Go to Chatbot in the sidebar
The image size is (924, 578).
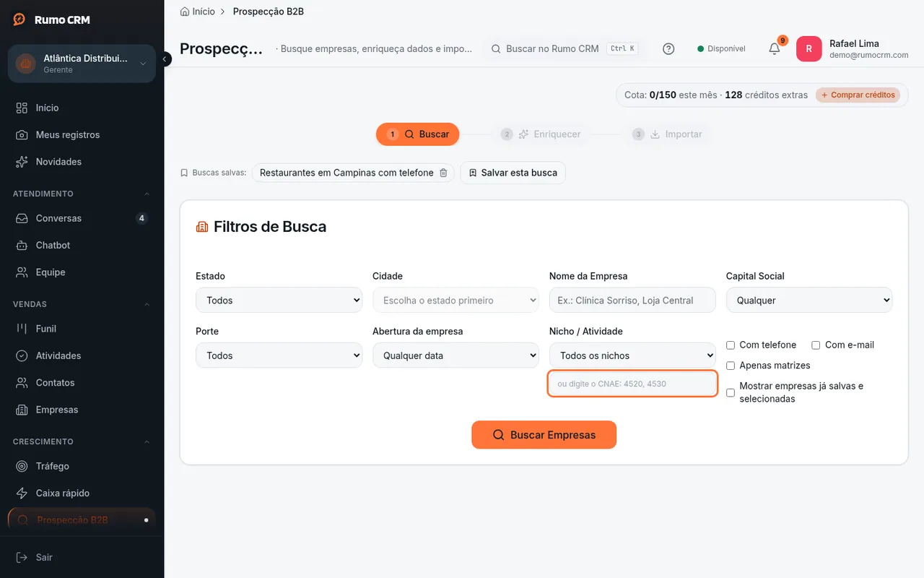point(82,245)
